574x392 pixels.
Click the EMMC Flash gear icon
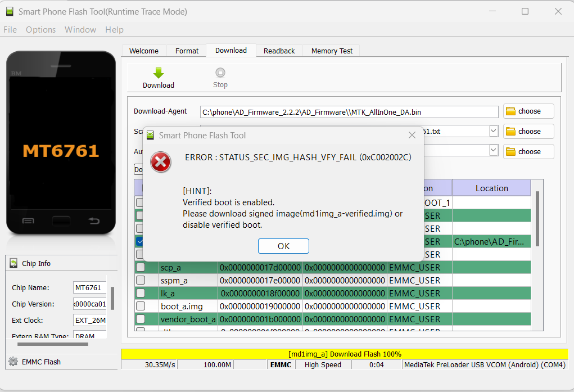[13, 362]
